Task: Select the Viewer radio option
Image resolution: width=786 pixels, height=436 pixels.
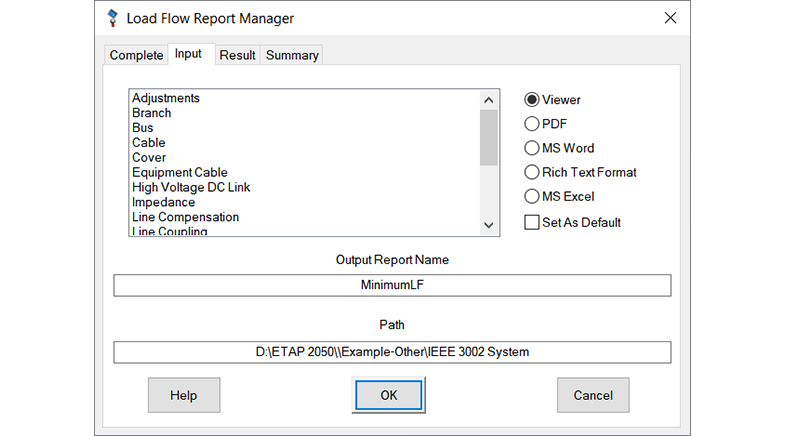Action: [x=532, y=100]
